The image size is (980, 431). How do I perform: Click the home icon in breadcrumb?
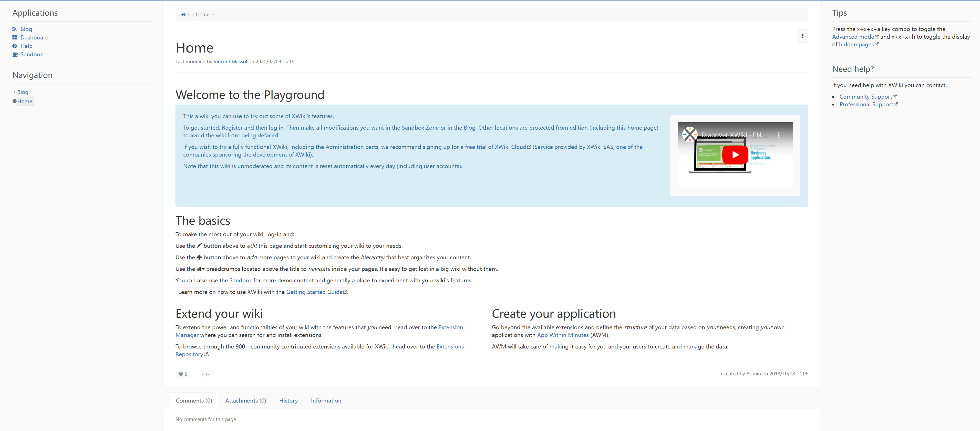(x=183, y=14)
